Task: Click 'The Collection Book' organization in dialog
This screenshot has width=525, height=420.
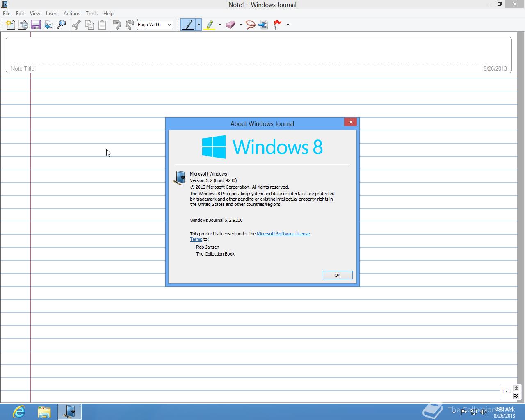Action: (215, 254)
